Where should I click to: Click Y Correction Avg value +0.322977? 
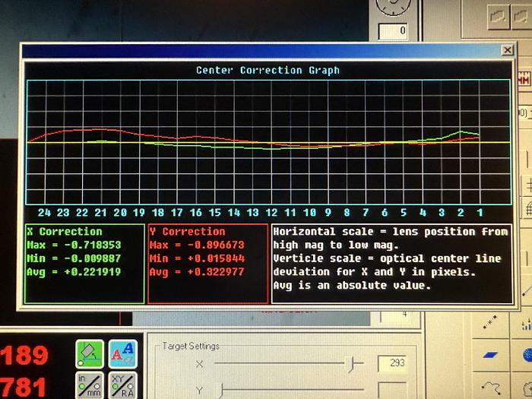coord(216,272)
